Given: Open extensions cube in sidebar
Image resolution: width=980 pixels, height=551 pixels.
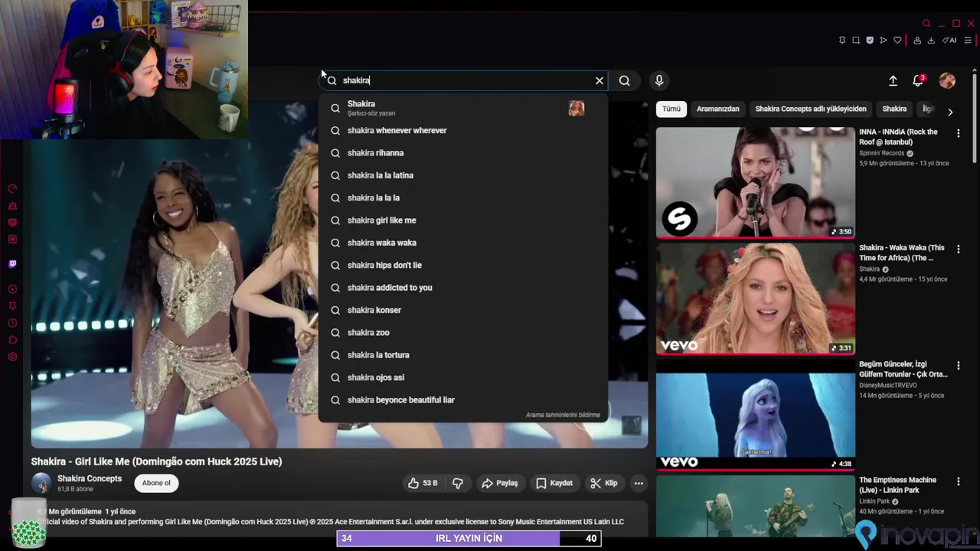Looking at the screenshot, I should click(x=12, y=340).
